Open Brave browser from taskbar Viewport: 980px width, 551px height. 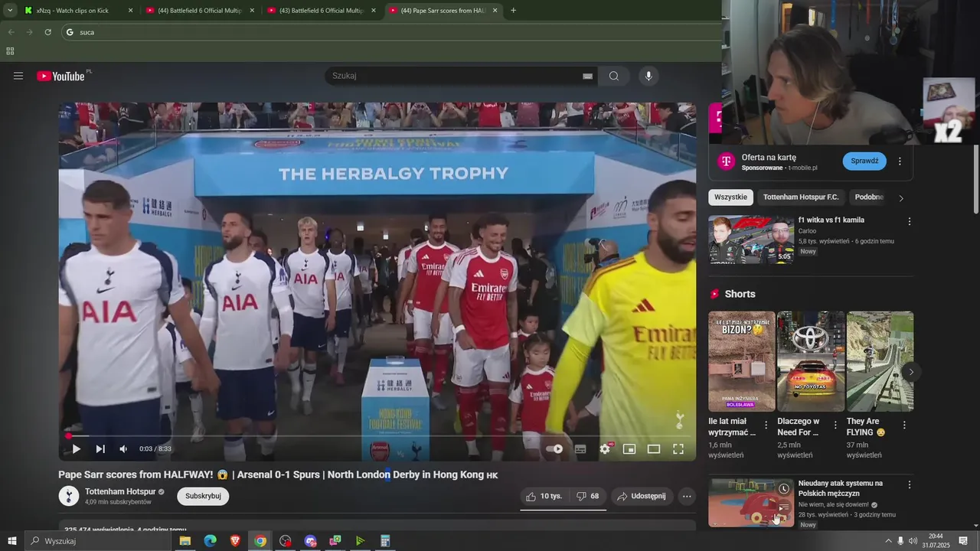click(235, 541)
